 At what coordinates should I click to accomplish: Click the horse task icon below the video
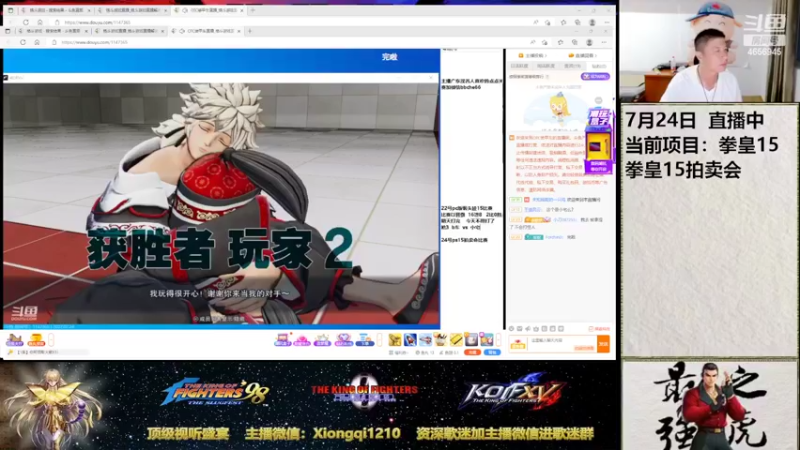(x=14, y=340)
